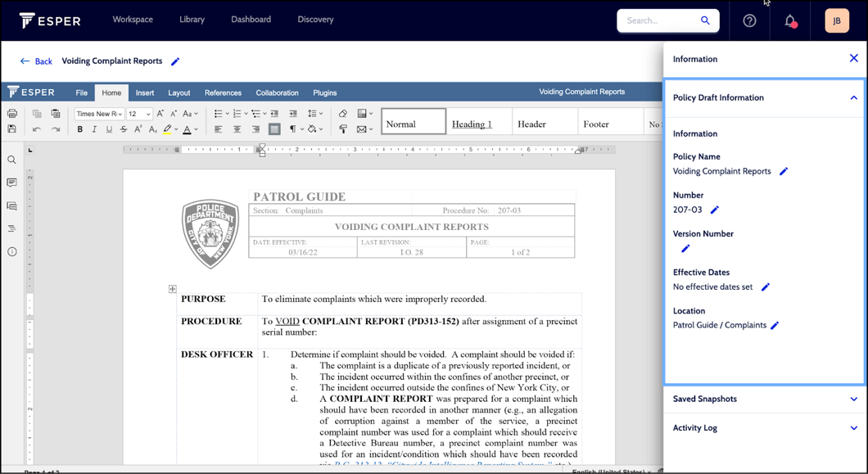Redo the last undone action
868x474 pixels.
[x=56, y=129]
